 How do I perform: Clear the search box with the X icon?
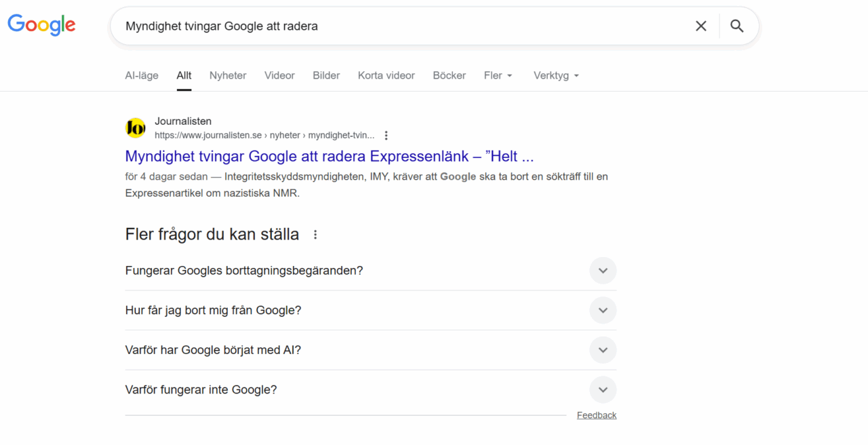click(701, 26)
